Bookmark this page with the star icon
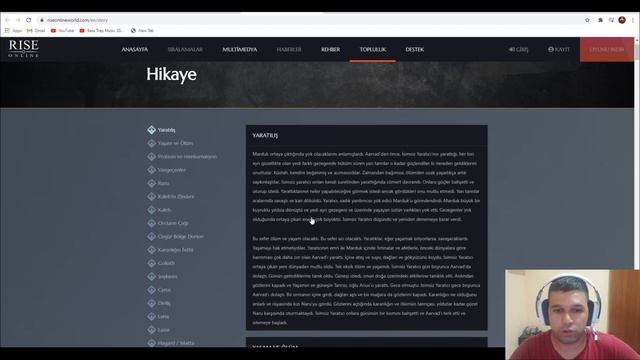Screen dimensions: 640x360 point(587,20)
